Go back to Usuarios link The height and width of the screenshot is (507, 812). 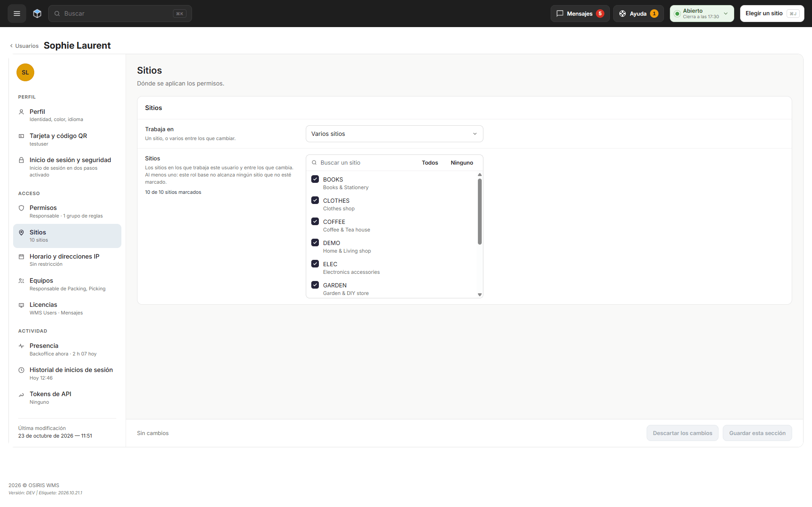point(24,46)
